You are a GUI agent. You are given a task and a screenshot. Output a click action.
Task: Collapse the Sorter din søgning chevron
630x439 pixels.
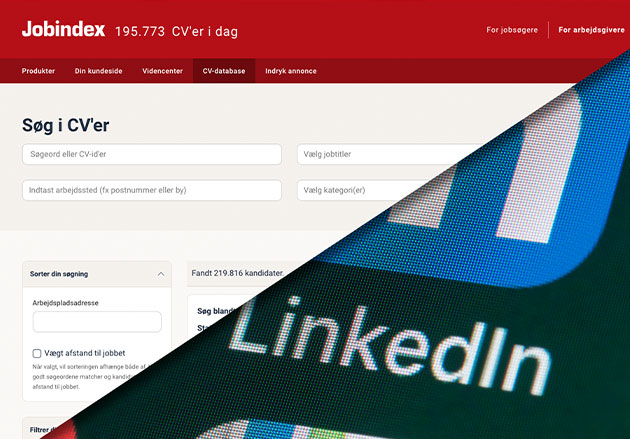click(161, 274)
